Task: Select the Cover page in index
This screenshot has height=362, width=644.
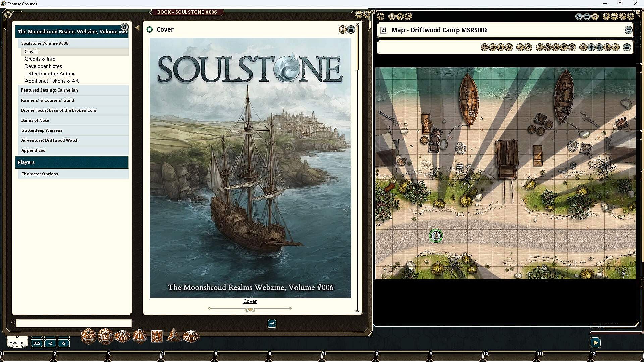Action: (x=75, y=52)
